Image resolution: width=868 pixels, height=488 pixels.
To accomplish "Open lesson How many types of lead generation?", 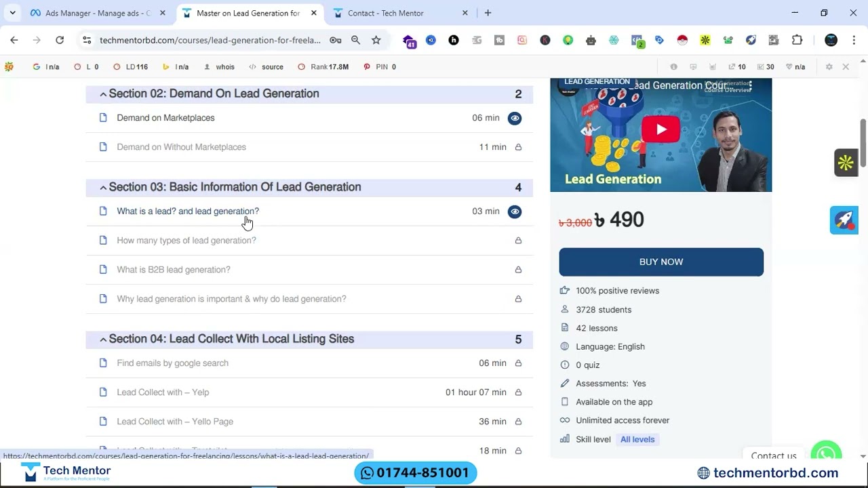I will pos(186,241).
